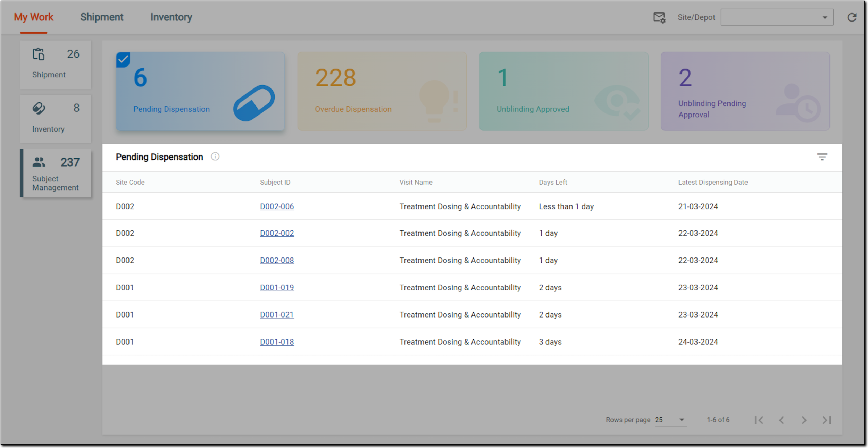Open the Rows per page dropdown
Screen dimensions: 868x448
click(x=670, y=420)
